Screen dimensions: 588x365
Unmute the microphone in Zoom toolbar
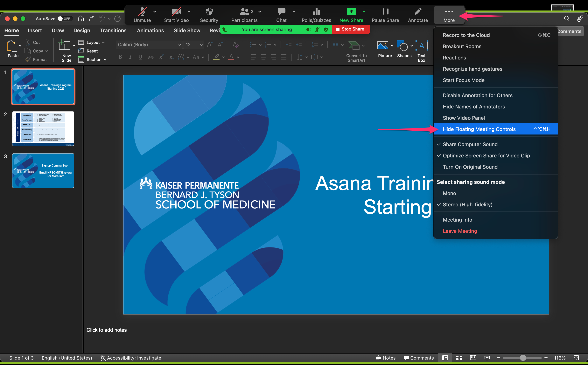point(142,15)
